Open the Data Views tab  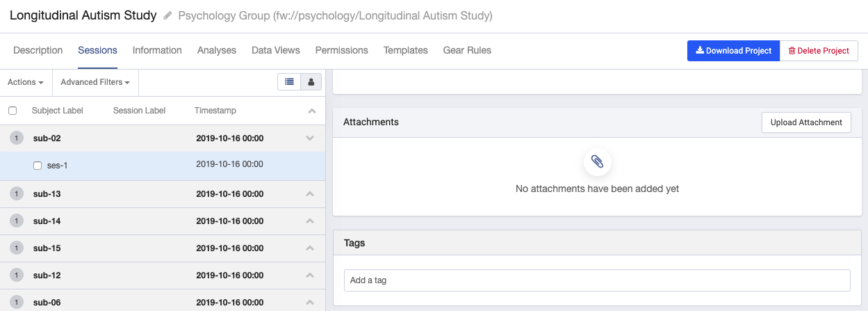tap(276, 50)
